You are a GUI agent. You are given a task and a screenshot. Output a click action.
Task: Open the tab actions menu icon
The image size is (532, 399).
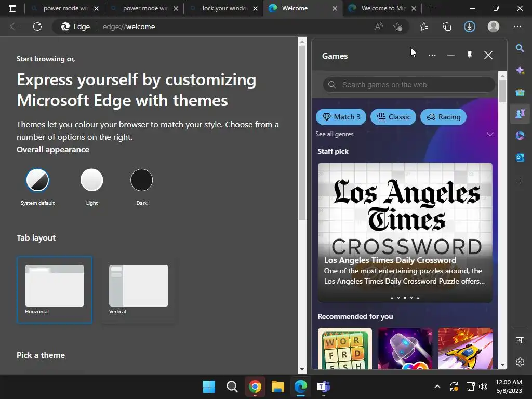tap(12, 8)
